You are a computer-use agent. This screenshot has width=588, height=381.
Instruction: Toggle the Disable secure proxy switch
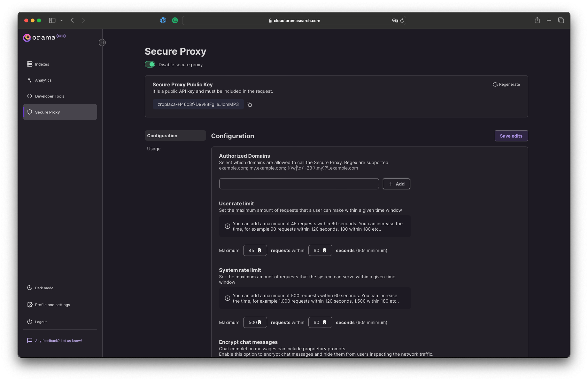tap(150, 64)
